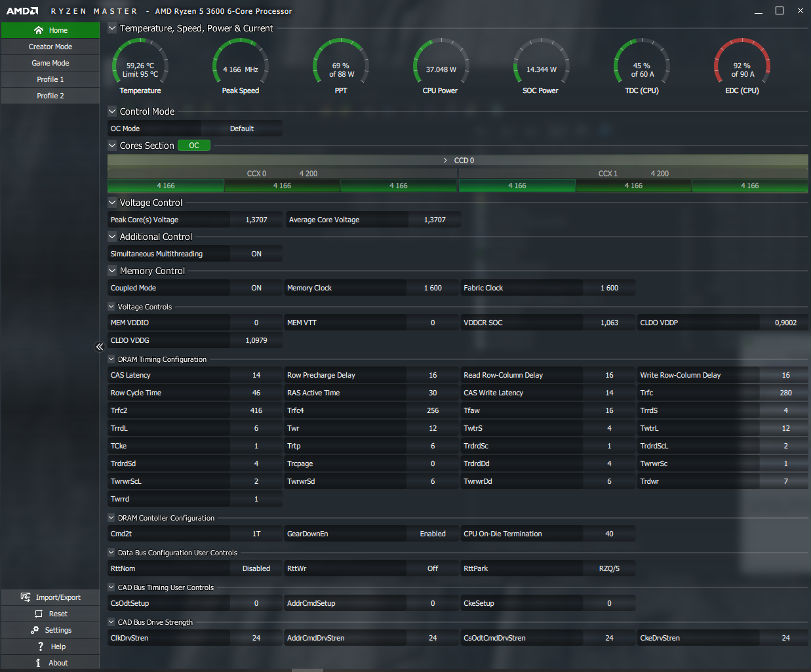Click CPU On-Die Termination value 40

point(609,534)
